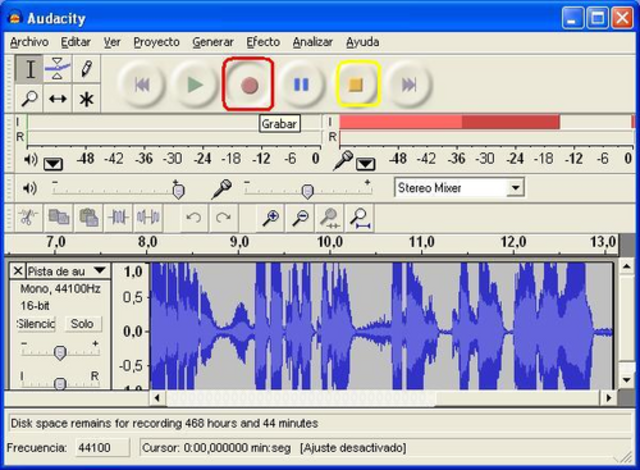Viewport: 640px width, 470px height.
Task: Open the Ver menu
Action: 111,42
